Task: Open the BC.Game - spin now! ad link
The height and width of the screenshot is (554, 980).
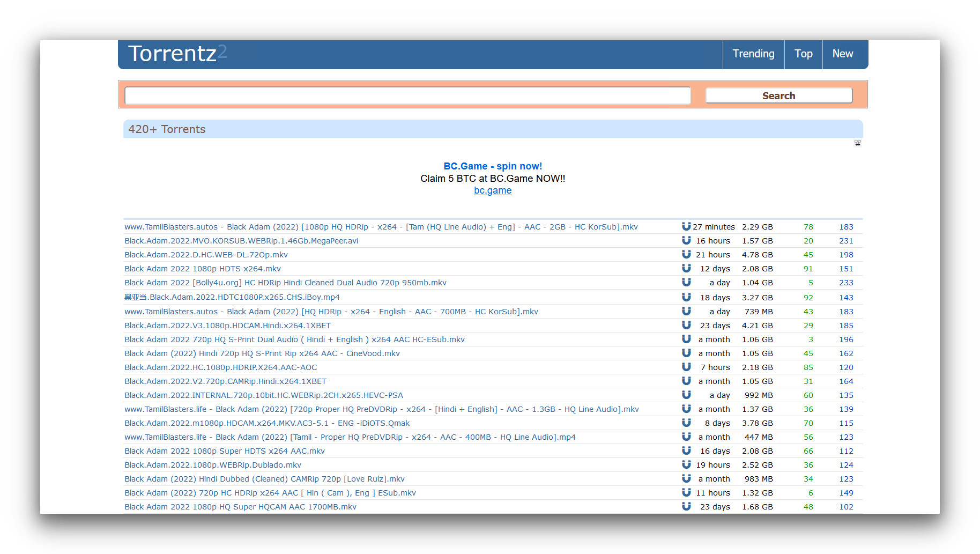Action: click(x=493, y=166)
